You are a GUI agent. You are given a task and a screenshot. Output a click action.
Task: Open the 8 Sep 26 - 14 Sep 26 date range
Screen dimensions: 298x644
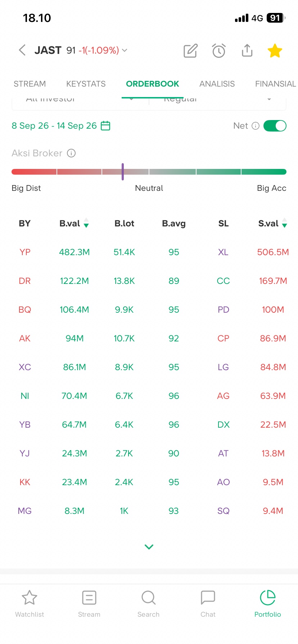(54, 126)
